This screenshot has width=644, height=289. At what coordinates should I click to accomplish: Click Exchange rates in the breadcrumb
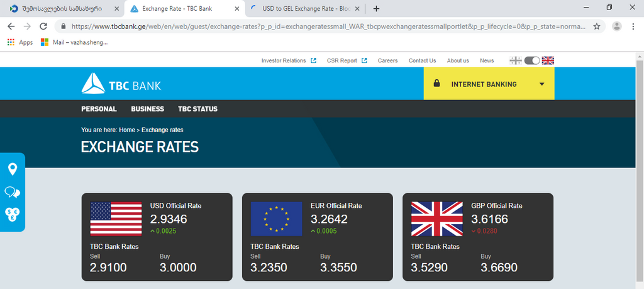[162, 130]
